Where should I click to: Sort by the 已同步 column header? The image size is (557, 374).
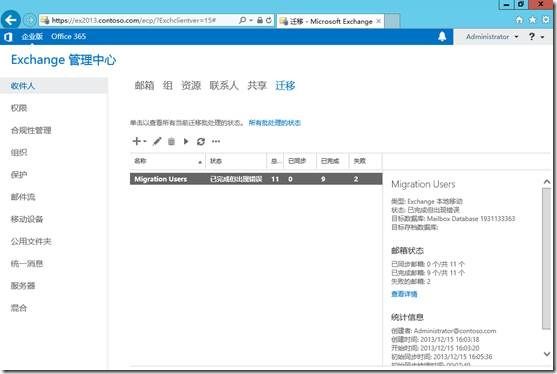[300, 161]
